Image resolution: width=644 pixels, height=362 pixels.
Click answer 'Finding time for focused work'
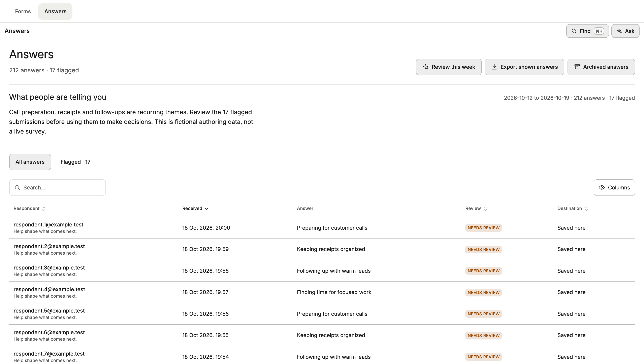(x=334, y=292)
